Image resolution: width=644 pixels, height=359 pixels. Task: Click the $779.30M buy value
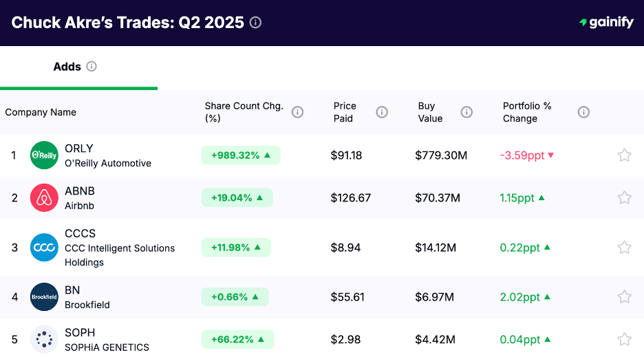tap(441, 155)
